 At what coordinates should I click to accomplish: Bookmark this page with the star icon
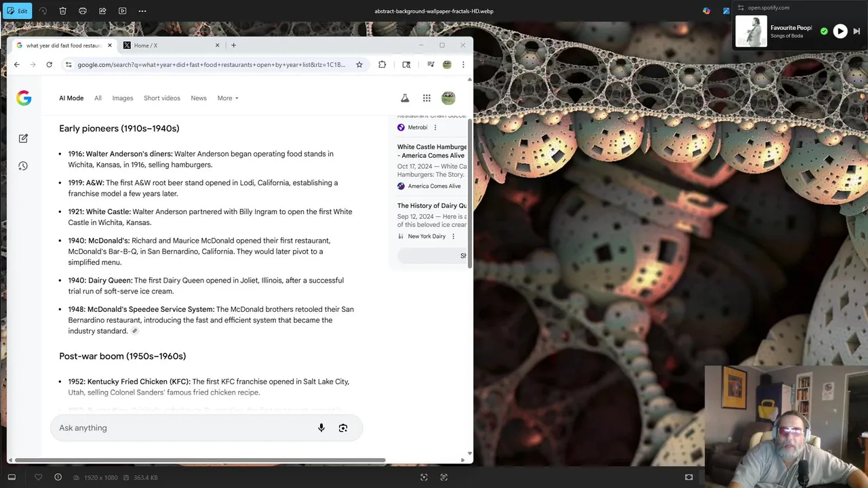click(359, 64)
